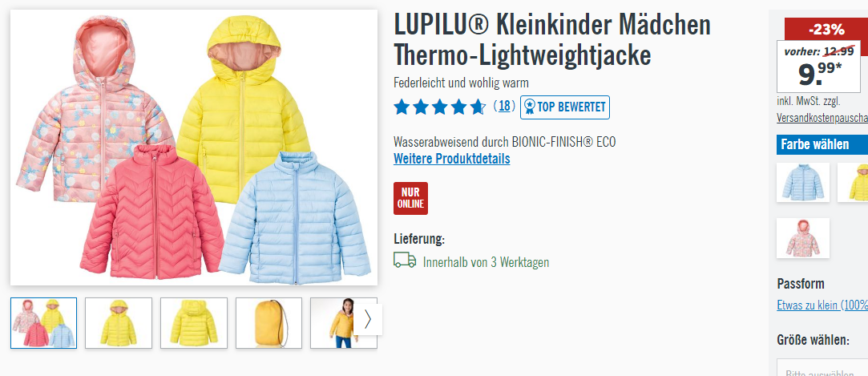Open the size selection dropdown
Viewport: 868px width, 376px height.
822,367
